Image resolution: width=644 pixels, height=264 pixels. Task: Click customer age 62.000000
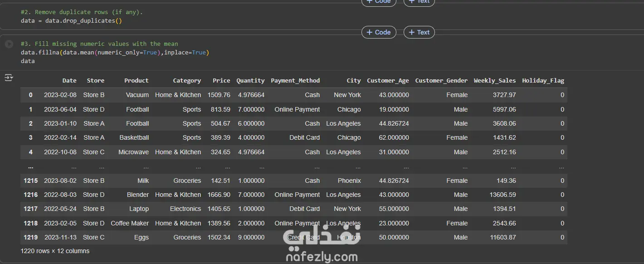(x=394, y=138)
